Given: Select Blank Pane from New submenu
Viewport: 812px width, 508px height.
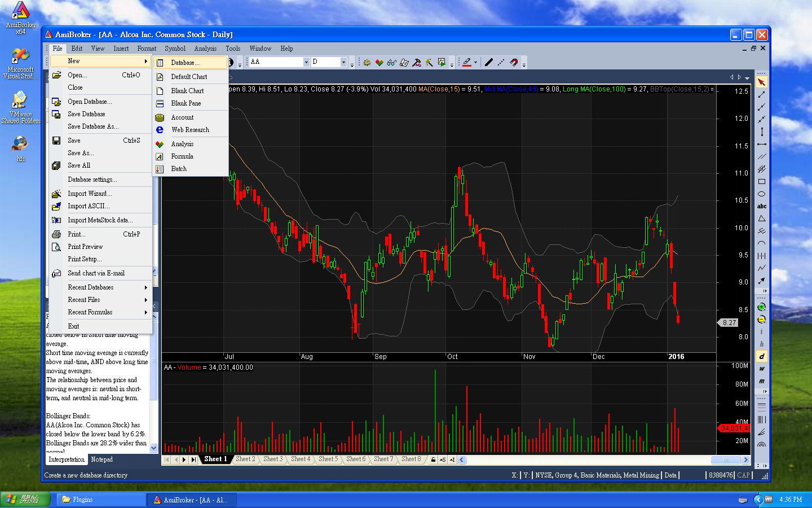Looking at the screenshot, I should coord(190,103).
